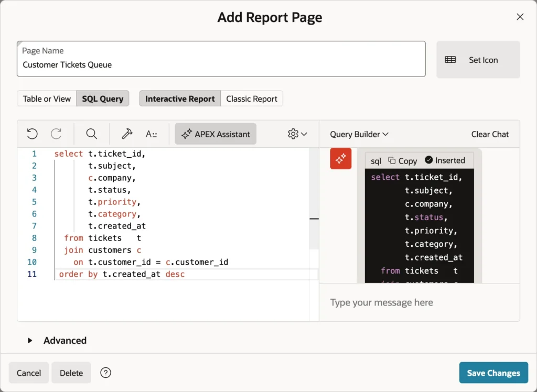The image size is (537, 392).
Task: Click the Redo icon in editor toolbar
Action: (x=56, y=134)
